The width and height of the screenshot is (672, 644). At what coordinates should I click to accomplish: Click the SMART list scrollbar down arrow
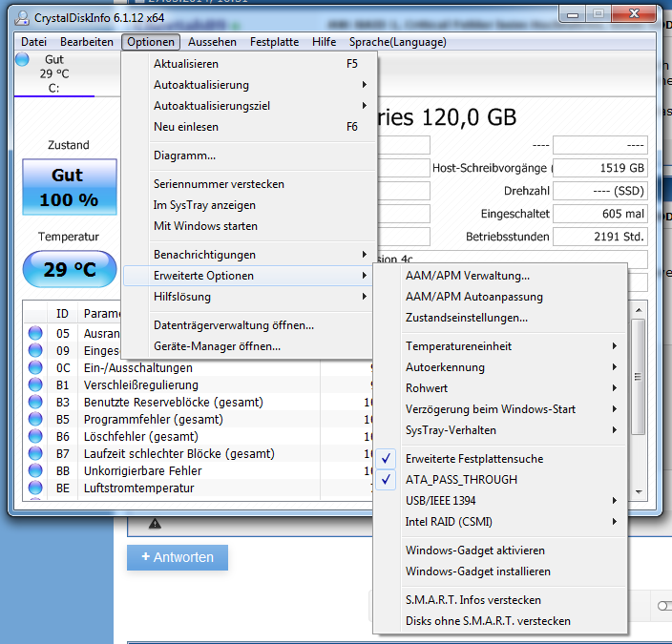click(x=639, y=492)
